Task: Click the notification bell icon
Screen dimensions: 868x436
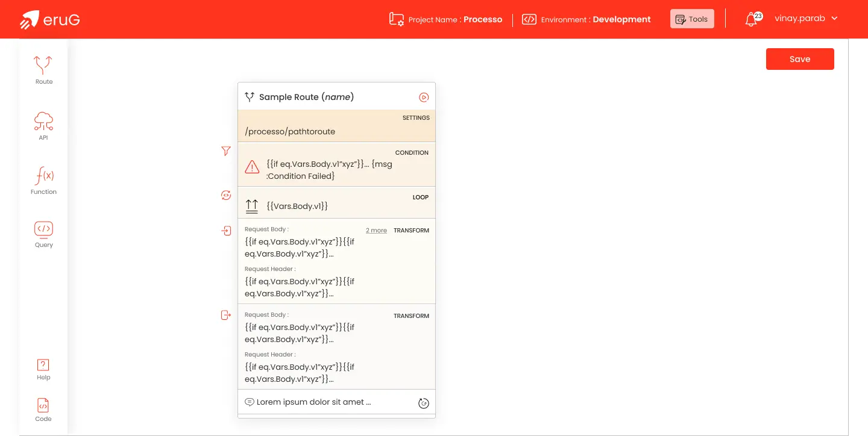Action: click(x=751, y=19)
